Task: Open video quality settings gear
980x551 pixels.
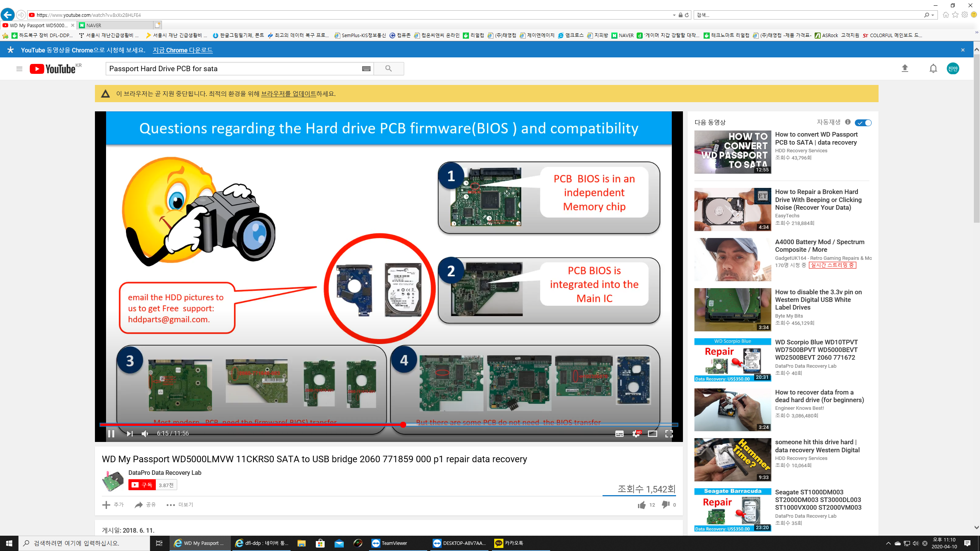Action: [636, 434]
